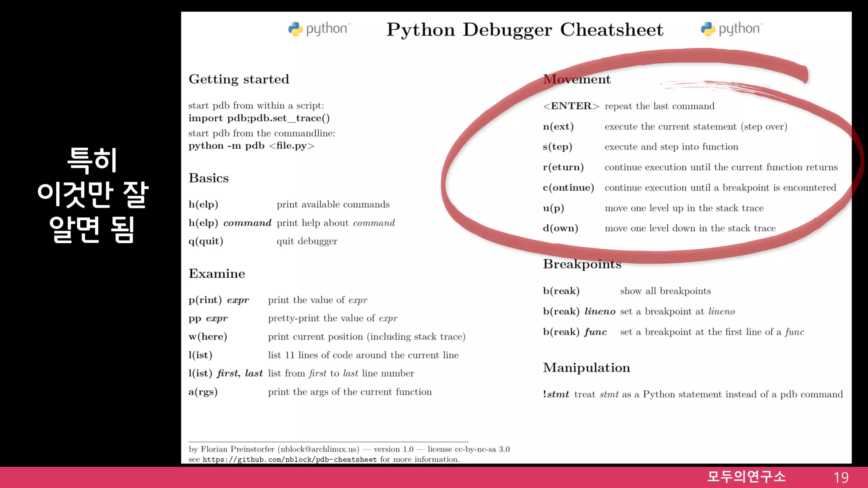Click the Getting started heading
The width and height of the screenshot is (868, 488).
click(x=239, y=79)
